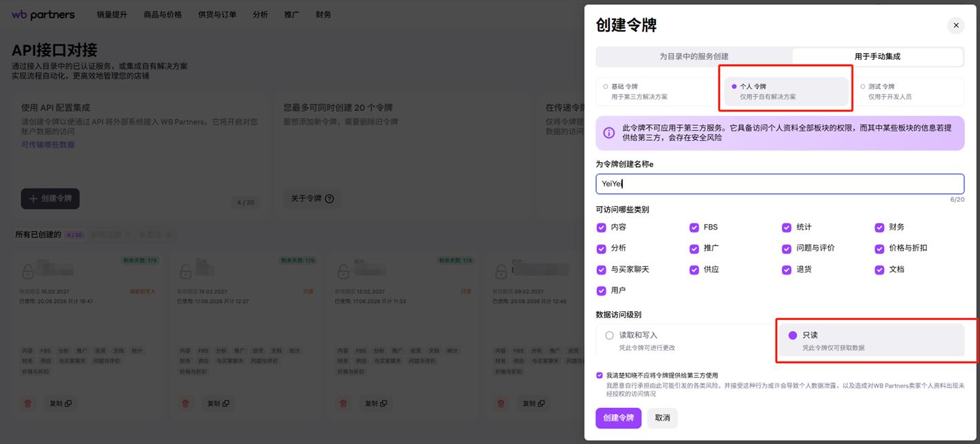Choose 读取和写入 access level
This screenshot has height=444, width=980.
(686, 340)
